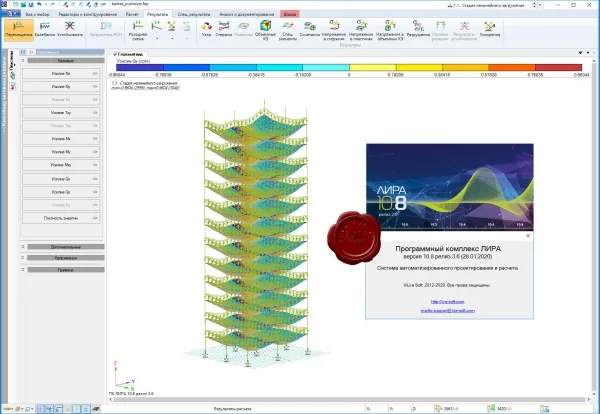This screenshot has width=600, height=414.
Task: Open the Спец. результаты tab
Action: [194, 14]
